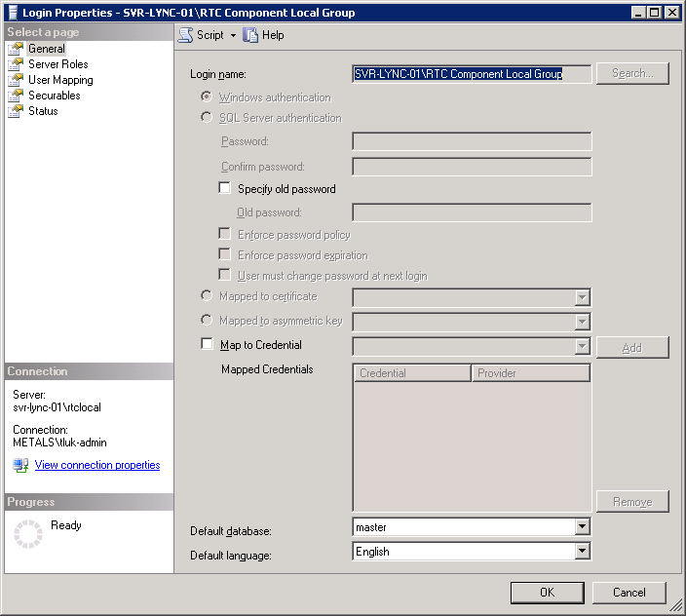Viewport: 686px width, 616px height.
Task: Open the Mapped to asymmetric key dropdown
Action: tap(582, 323)
